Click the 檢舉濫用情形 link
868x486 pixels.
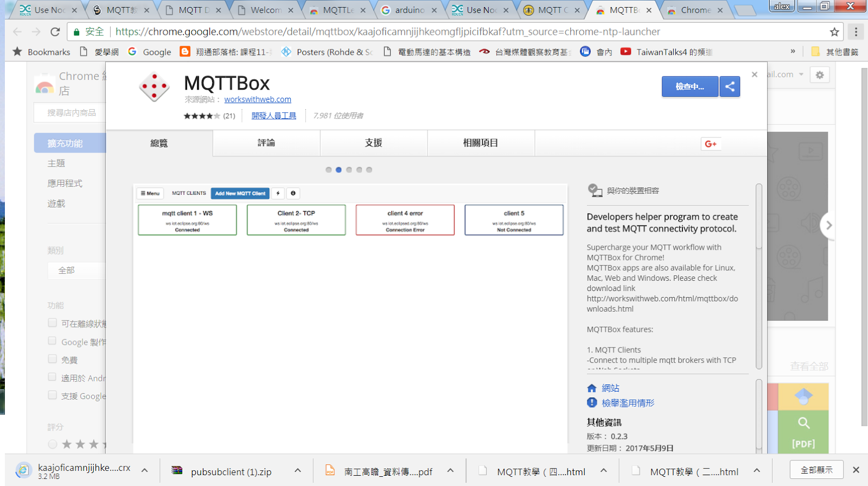pos(628,403)
